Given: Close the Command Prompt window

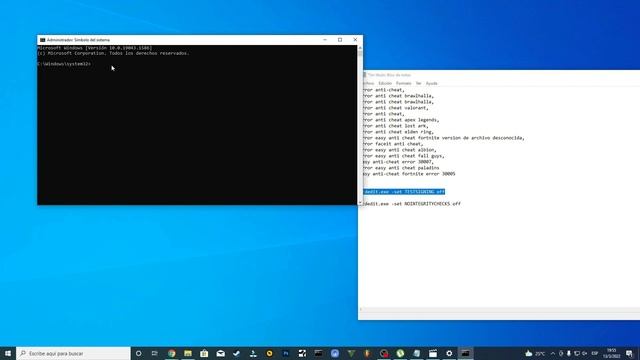Looking at the screenshot, I should 355,40.
